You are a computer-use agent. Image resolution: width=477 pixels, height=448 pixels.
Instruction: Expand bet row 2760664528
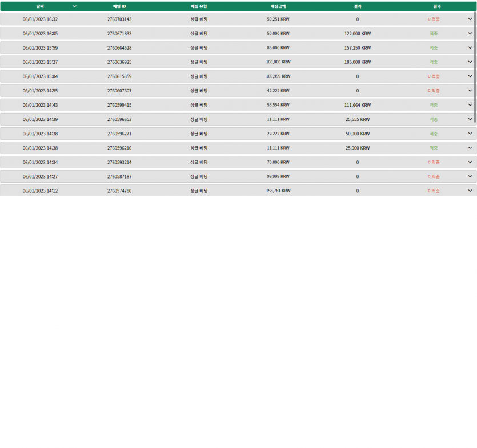[x=470, y=47]
